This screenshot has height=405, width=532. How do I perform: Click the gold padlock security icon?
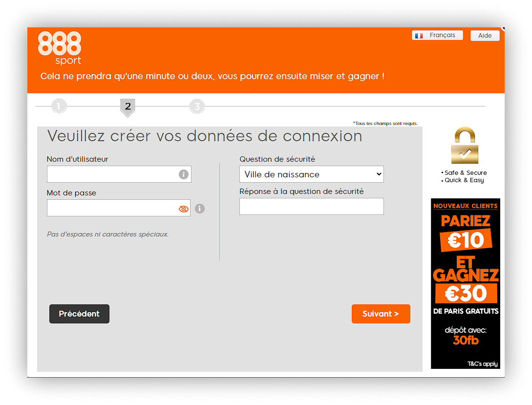click(464, 145)
